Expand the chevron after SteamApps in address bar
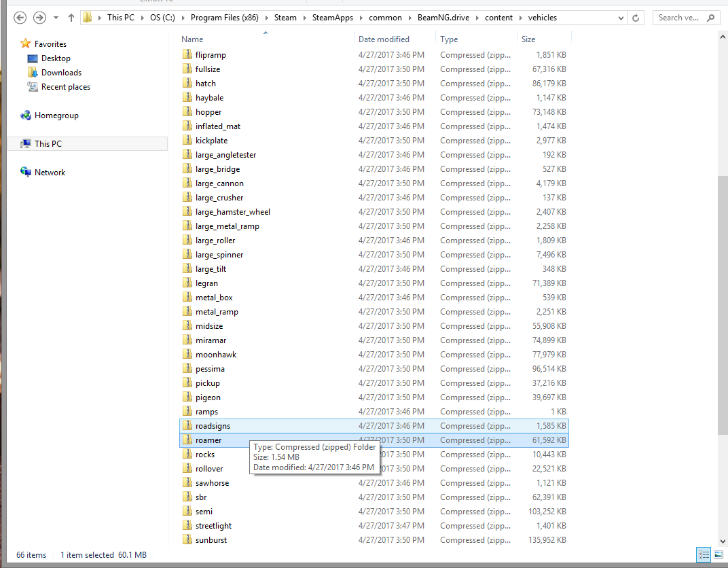The height and width of the screenshot is (568, 728). (361, 18)
